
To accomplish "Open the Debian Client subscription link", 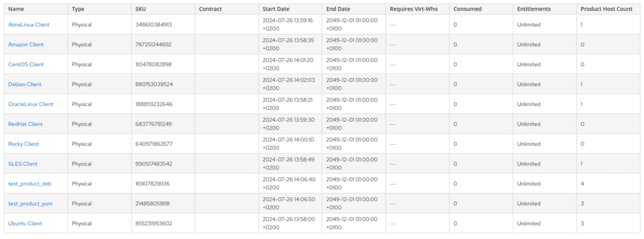I will click(x=24, y=84).
